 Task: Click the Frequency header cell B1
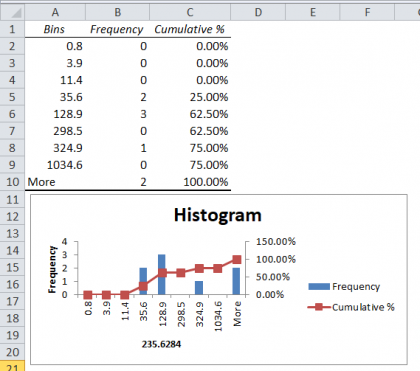point(117,29)
